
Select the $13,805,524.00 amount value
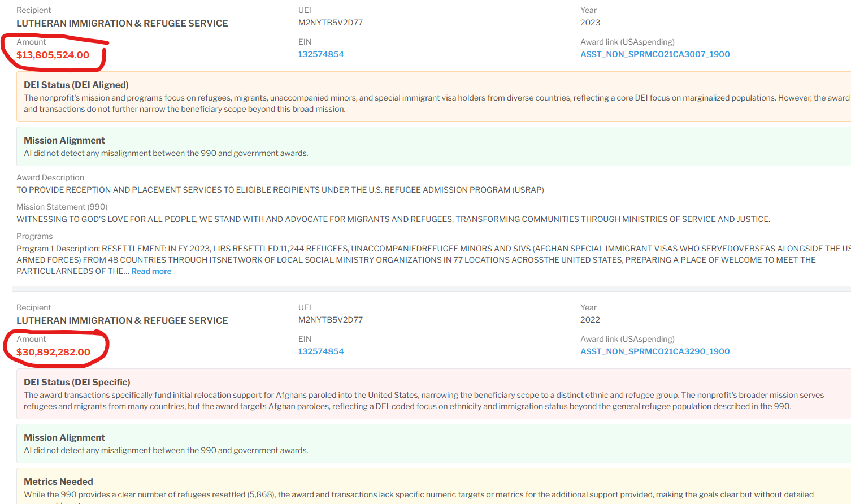(x=53, y=55)
